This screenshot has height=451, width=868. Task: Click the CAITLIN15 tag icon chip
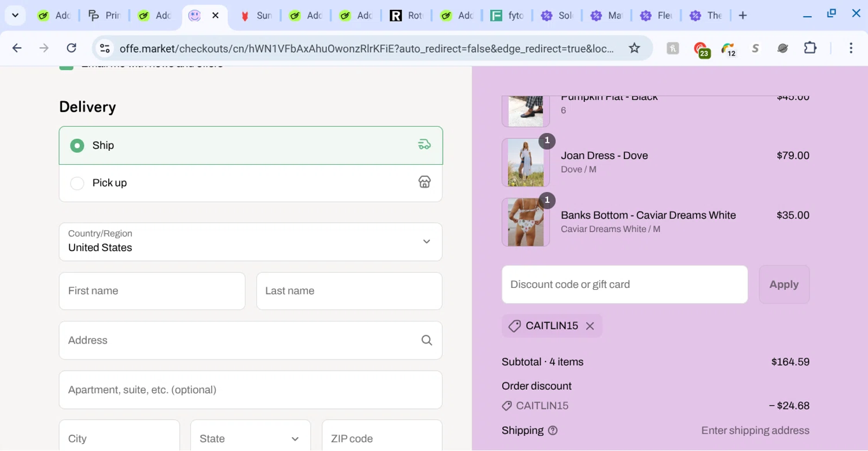point(514,326)
